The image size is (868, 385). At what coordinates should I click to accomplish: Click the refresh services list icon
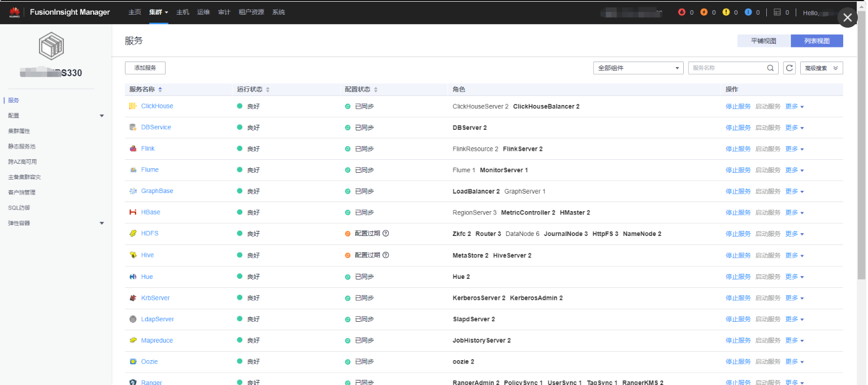tap(789, 68)
